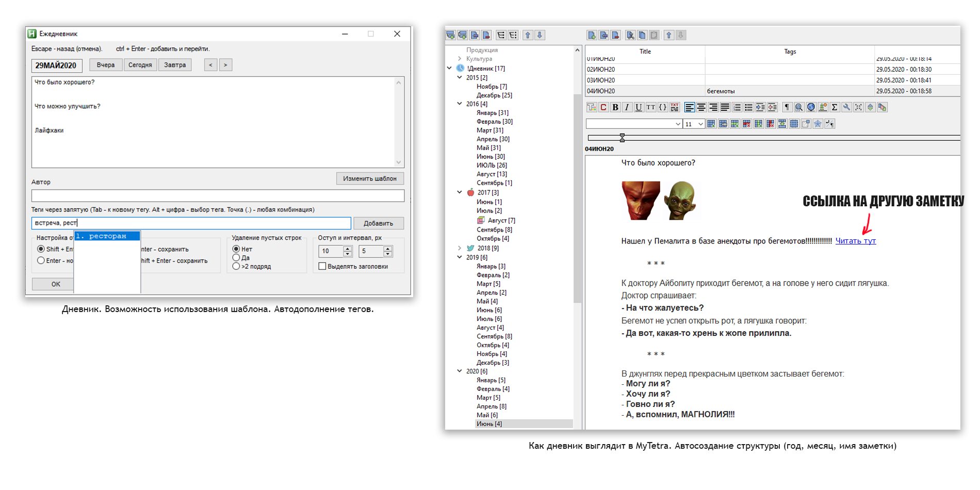
Task: Click the cut note scissors icon
Action: tap(630, 35)
